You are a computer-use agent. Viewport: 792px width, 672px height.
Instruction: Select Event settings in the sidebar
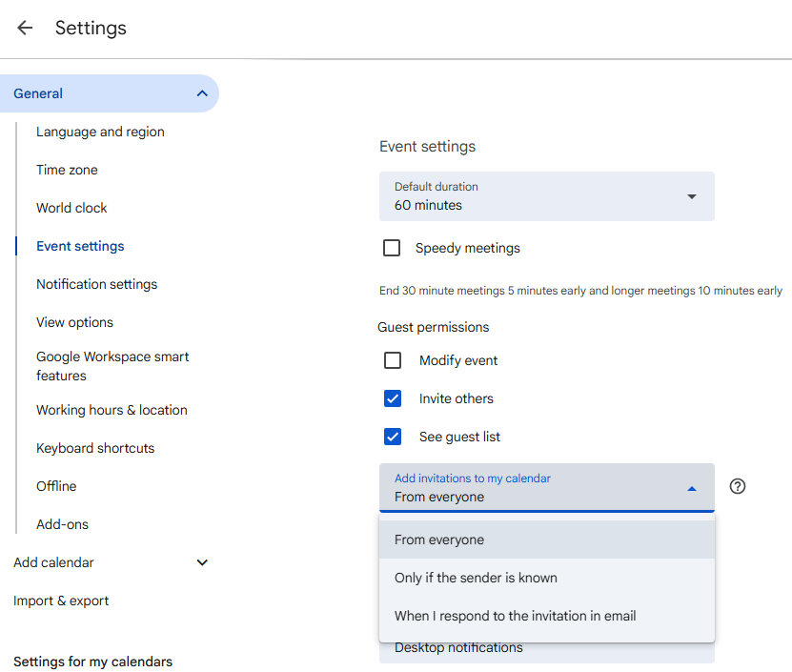pos(80,246)
